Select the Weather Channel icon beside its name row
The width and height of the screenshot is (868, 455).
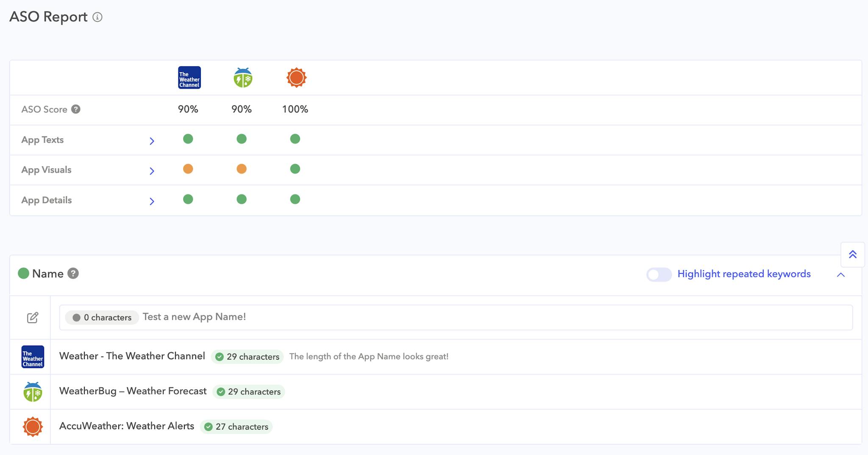click(32, 357)
